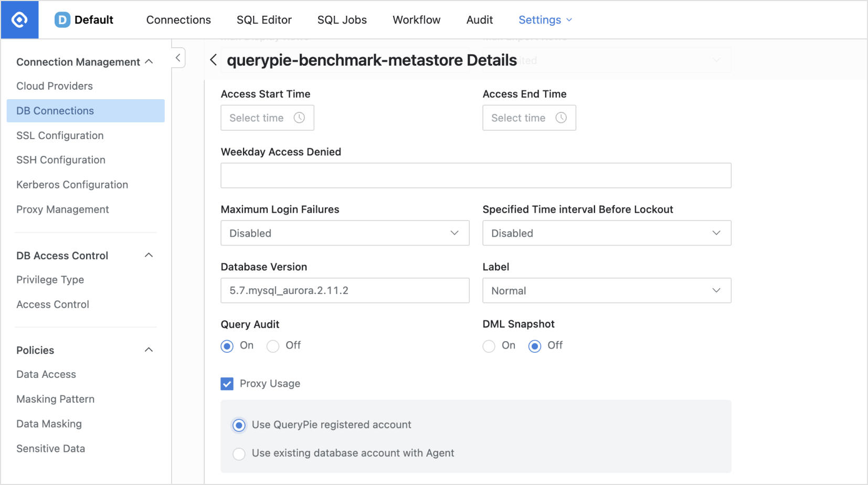Open Proxy Management
Screen dimensions: 868x485
click(62, 209)
